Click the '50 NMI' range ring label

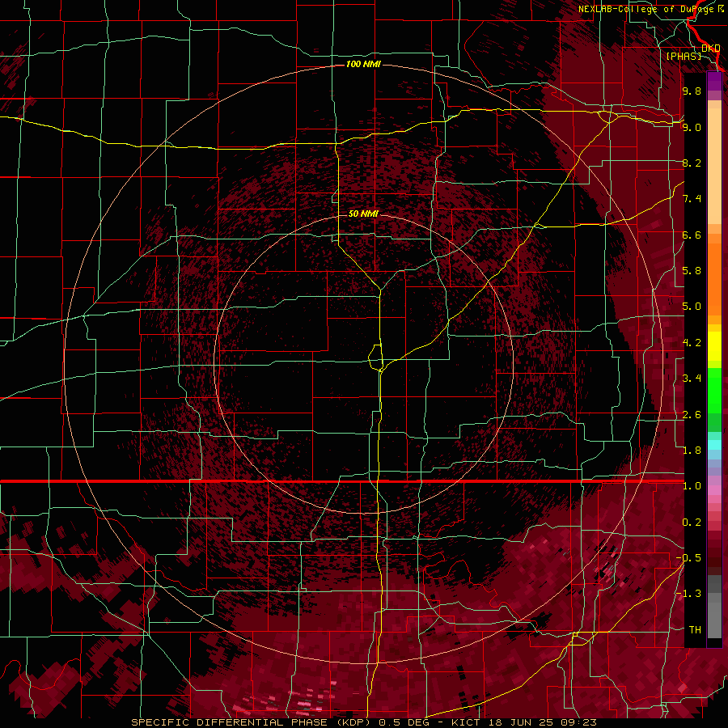[x=363, y=214]
